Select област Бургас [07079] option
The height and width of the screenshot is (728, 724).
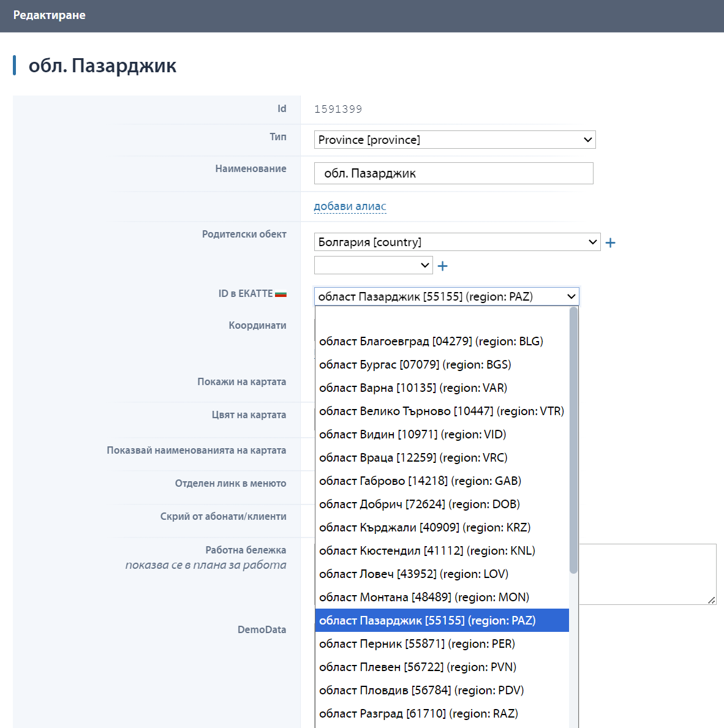(442, 364)
